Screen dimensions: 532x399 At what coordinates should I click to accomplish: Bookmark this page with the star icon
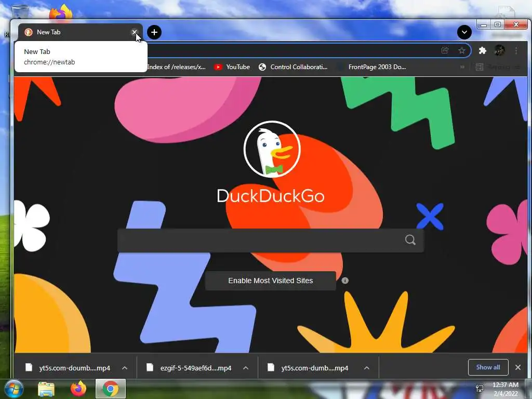point(462,50)
